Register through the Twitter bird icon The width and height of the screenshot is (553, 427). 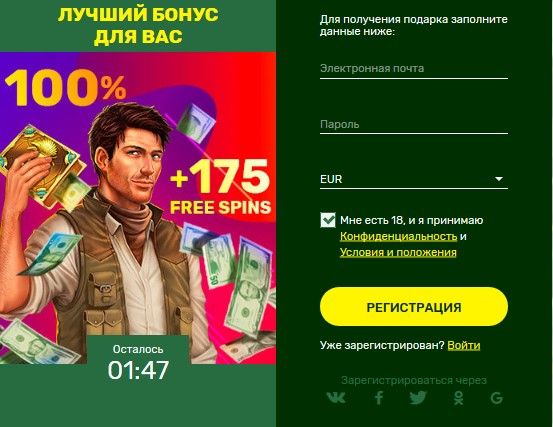(418, 397)
